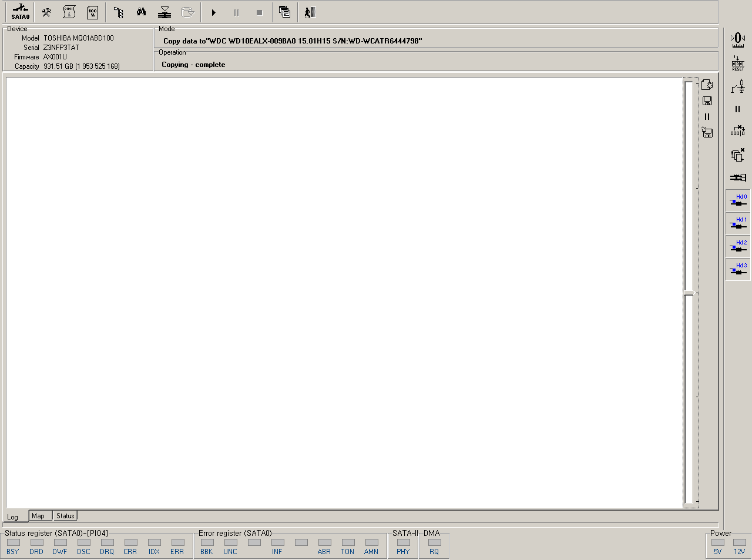Toggle the Hd 2 head button

(x=738, y=246)
